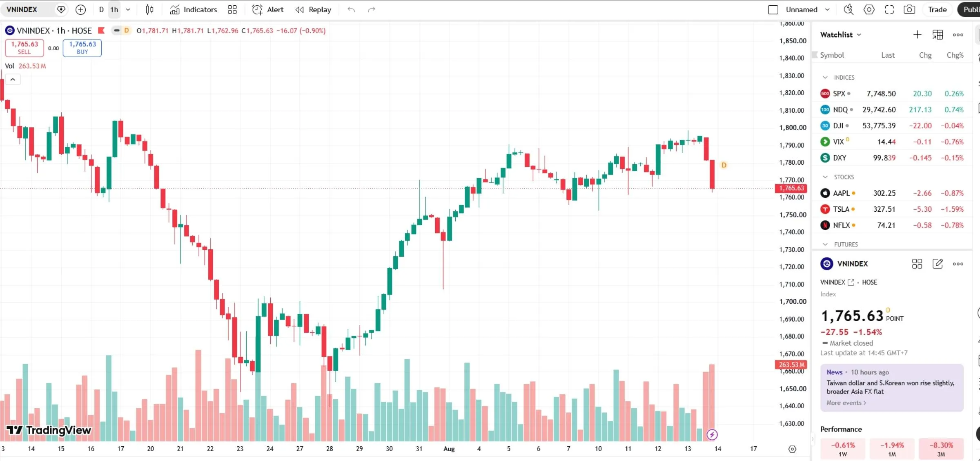Click the Trade button
Screen dimensions: 980x461
pos(937,9)
